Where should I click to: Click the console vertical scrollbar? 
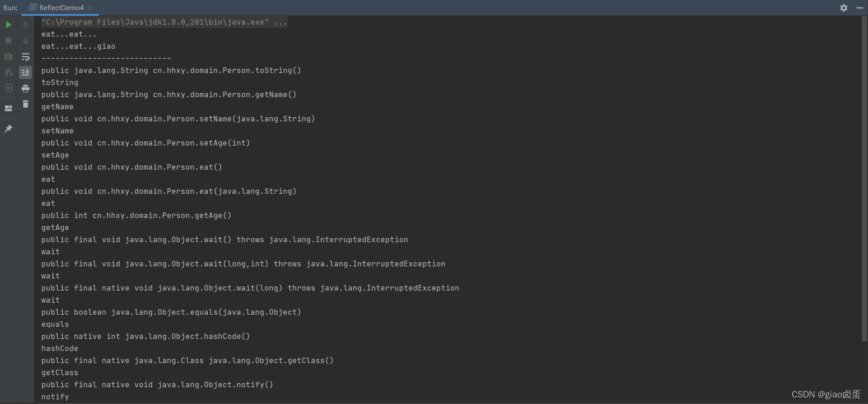pyautogui.click(x=864, y=179)
